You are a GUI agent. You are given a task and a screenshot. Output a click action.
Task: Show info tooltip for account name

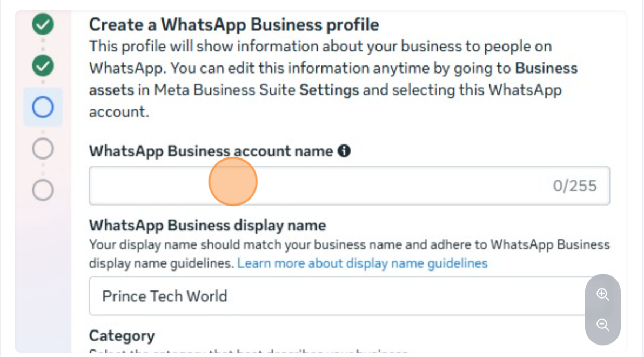click(x=344, y=151)
